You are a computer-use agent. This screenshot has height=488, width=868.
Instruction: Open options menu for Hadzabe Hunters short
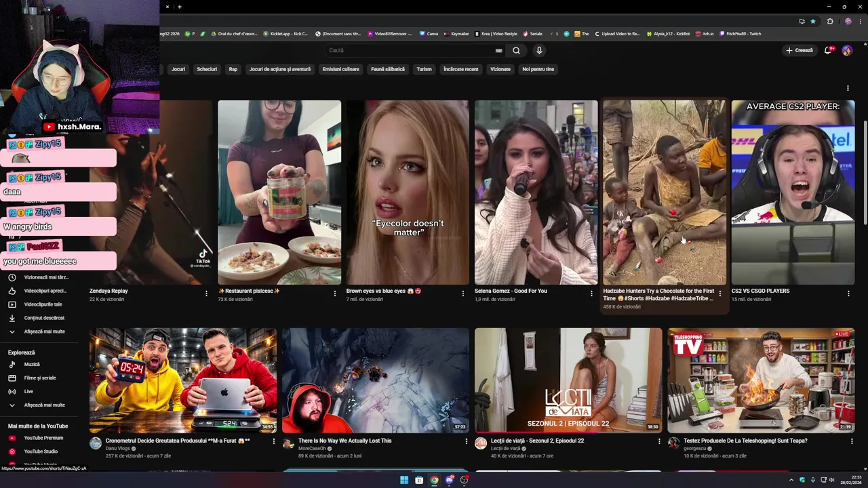(719, 293)
